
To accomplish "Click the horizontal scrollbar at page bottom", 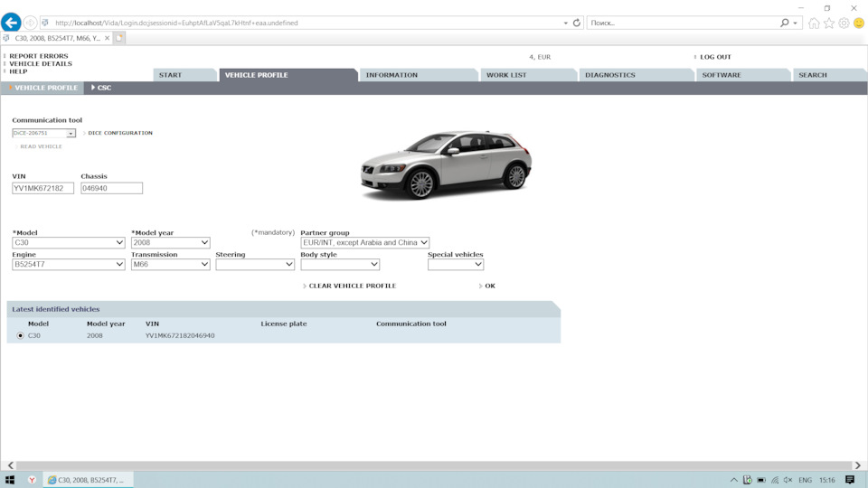I will tap(434, 465).
